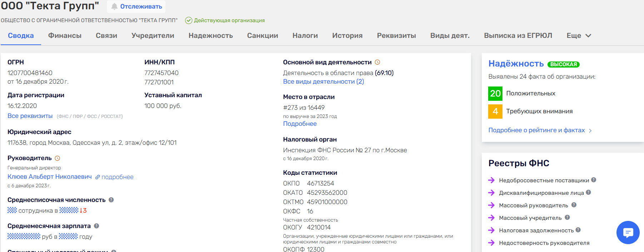
Task: Click help icon beside Среднесписочная численность
Action: [x=111, y=200]
